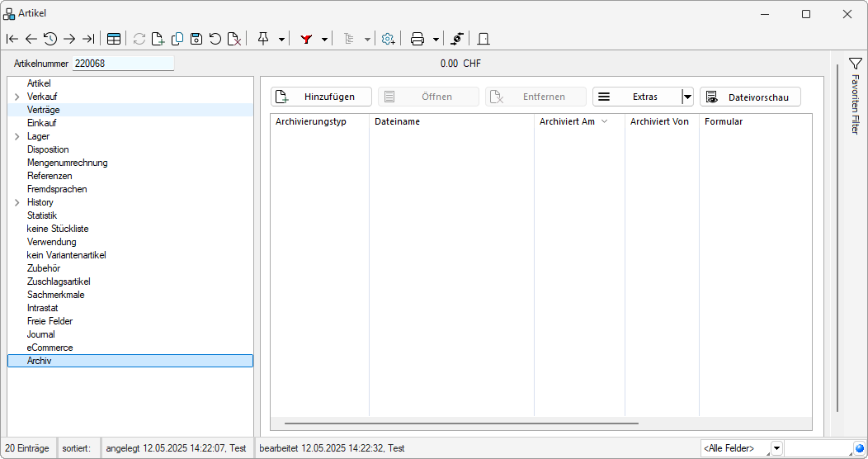This screenshot has width=868, height=459.
Task: Open settings with the gear icon
Action: pos(388,39)
